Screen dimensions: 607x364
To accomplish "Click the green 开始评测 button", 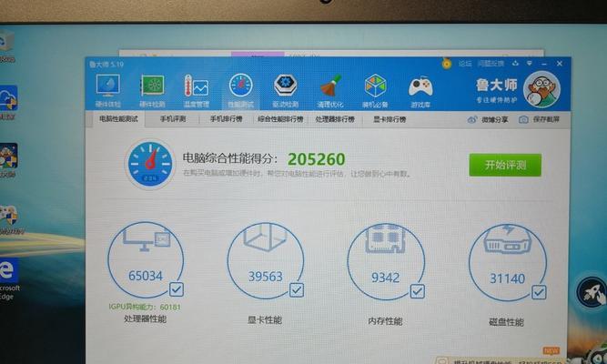I will (x=505, y=165).
